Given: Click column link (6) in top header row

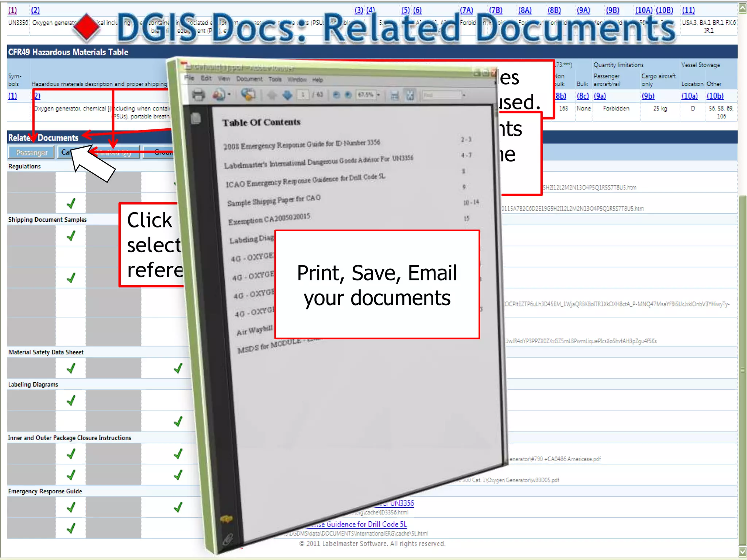Looking at the screenshot, I should coord(417,10).
